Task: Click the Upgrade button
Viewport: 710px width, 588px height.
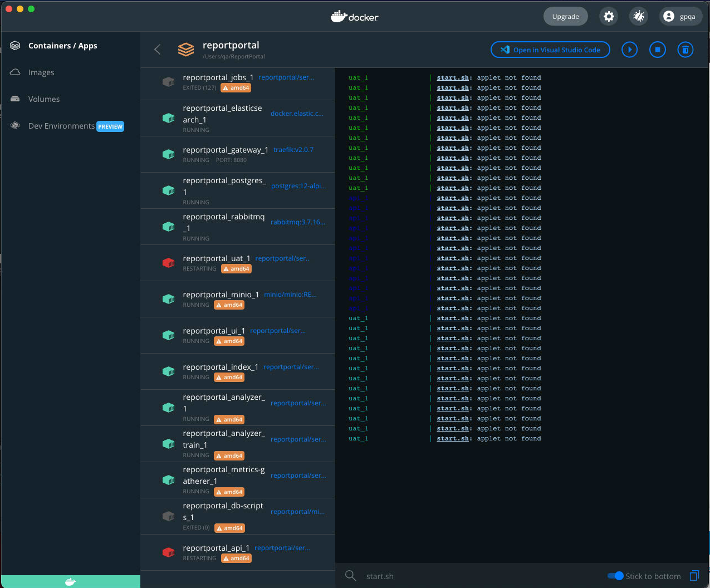Action: 565,17
